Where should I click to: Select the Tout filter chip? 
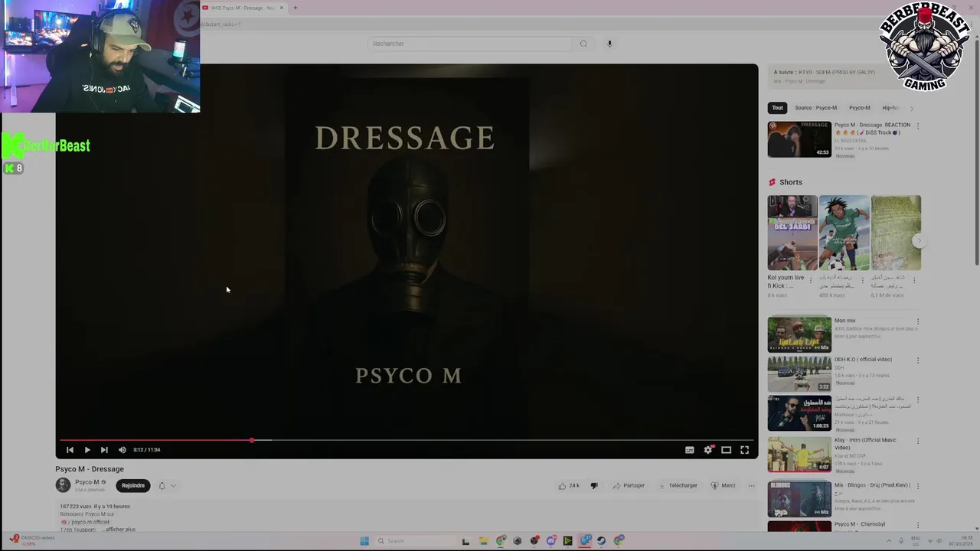(777, 108)
